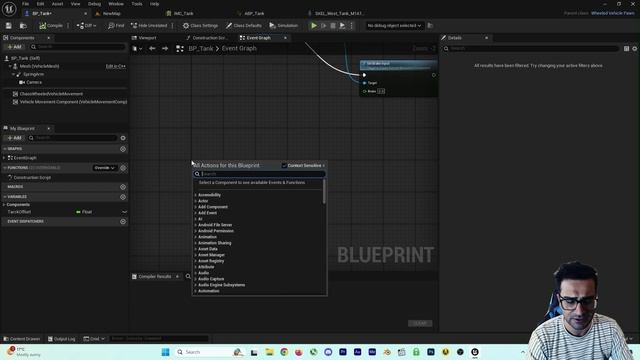The height and width of the screenshot is (360, 640).
Task: Select ChaosWheeledVehicleMovement component
Action: [51, 94]
